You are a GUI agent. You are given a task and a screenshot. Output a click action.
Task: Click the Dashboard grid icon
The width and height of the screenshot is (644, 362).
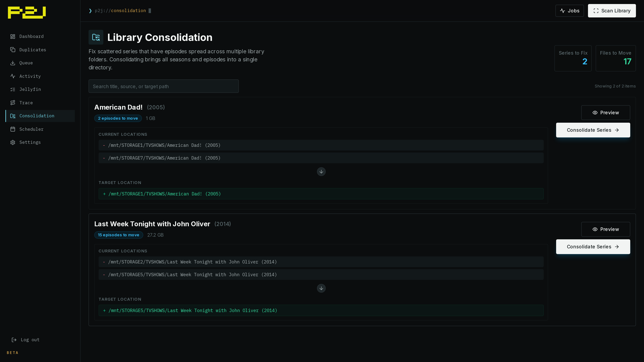point(13,37)
